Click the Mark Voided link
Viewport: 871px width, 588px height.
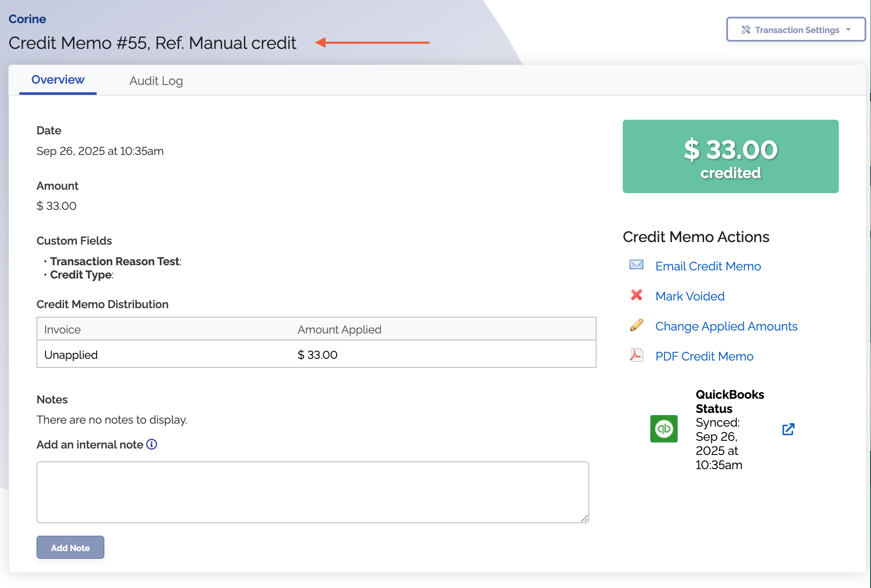pyautogui.click(x=690, y=296)
